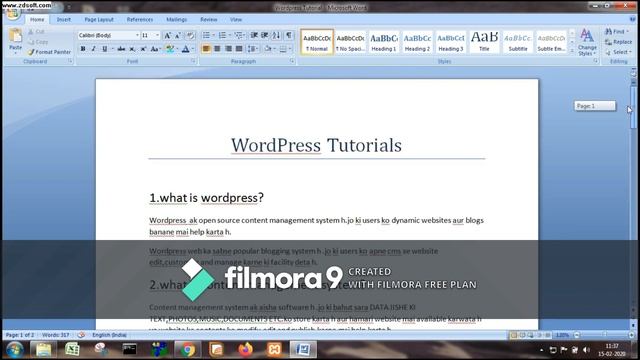Screen dimensions: 640x360
Task: Open the font size dropdown
Action: (158, 36)
